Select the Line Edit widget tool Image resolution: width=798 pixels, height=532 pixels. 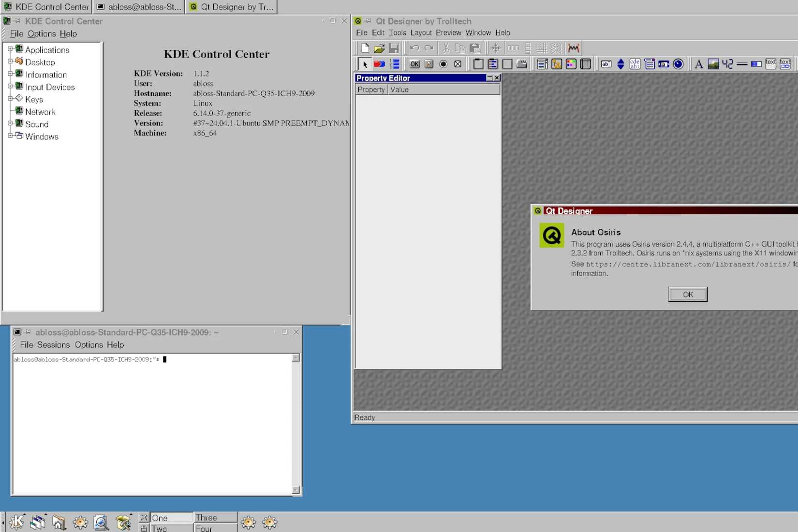[606, 64]
